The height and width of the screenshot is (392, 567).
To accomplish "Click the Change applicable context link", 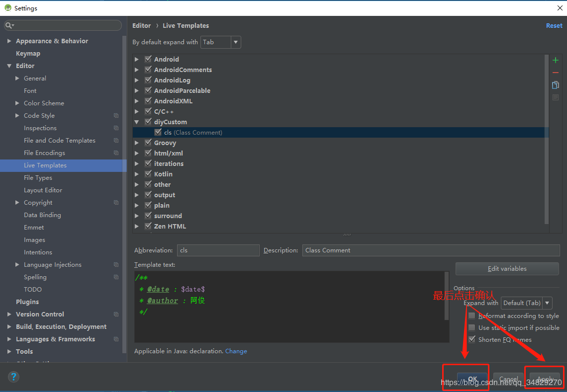I will click(236, 351).
